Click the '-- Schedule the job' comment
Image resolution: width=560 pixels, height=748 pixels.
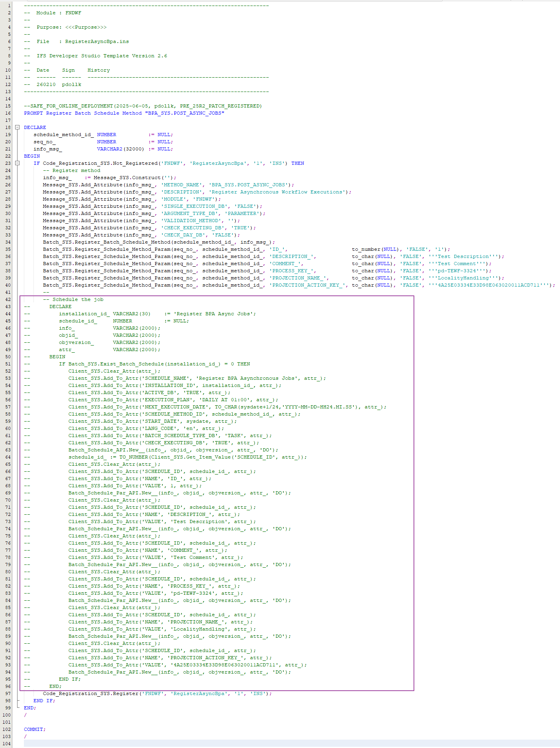click(x=73, y=299)
